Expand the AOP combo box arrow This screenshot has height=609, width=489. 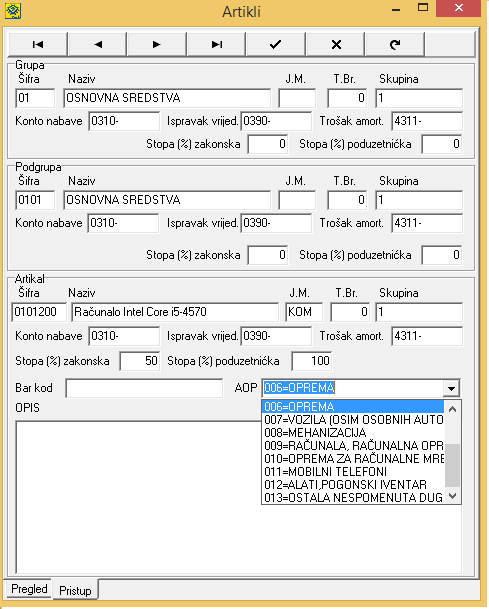coord(451,388)
